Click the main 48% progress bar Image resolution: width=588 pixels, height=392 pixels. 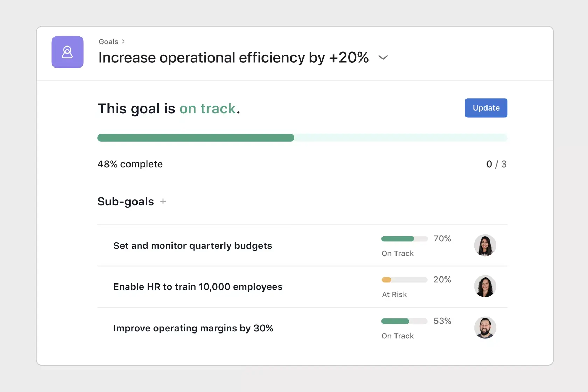[x=302, y=138]
